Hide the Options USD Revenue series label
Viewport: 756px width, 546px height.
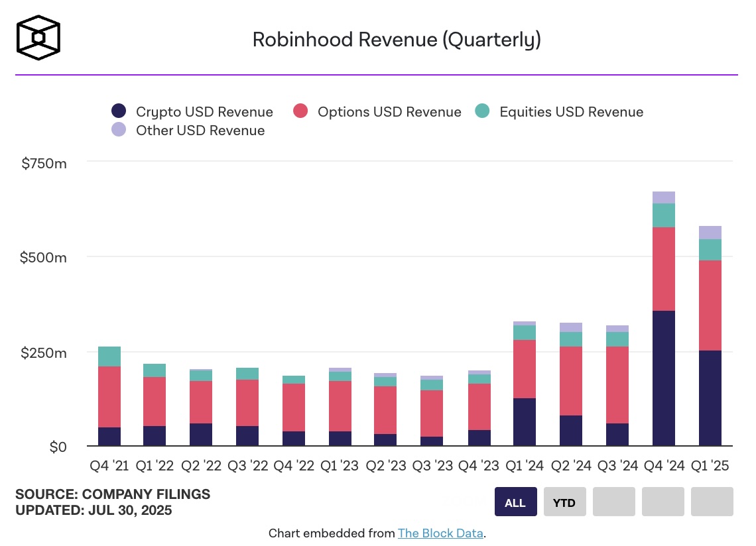(x=389, y=112)
